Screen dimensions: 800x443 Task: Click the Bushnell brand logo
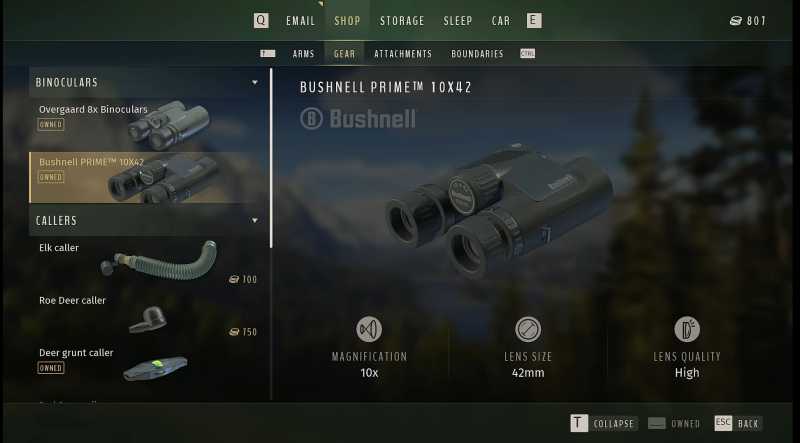(358, 118)
